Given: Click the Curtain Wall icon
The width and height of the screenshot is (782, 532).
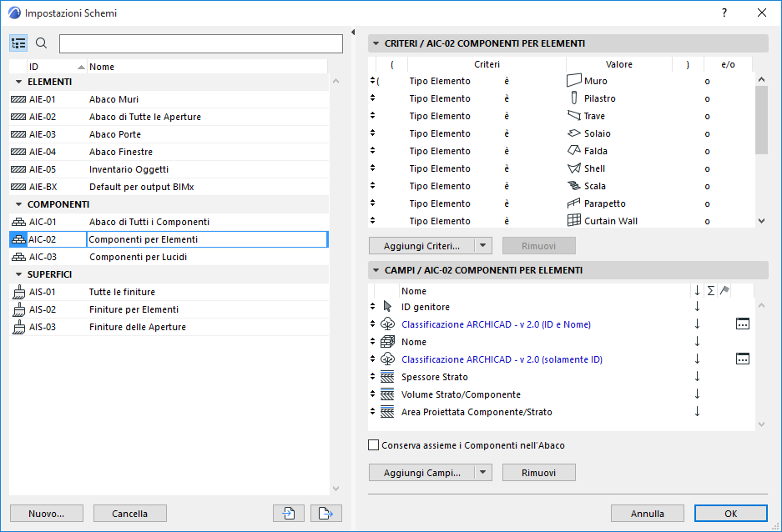Looking at the screenshot, I should pos(574,220).
